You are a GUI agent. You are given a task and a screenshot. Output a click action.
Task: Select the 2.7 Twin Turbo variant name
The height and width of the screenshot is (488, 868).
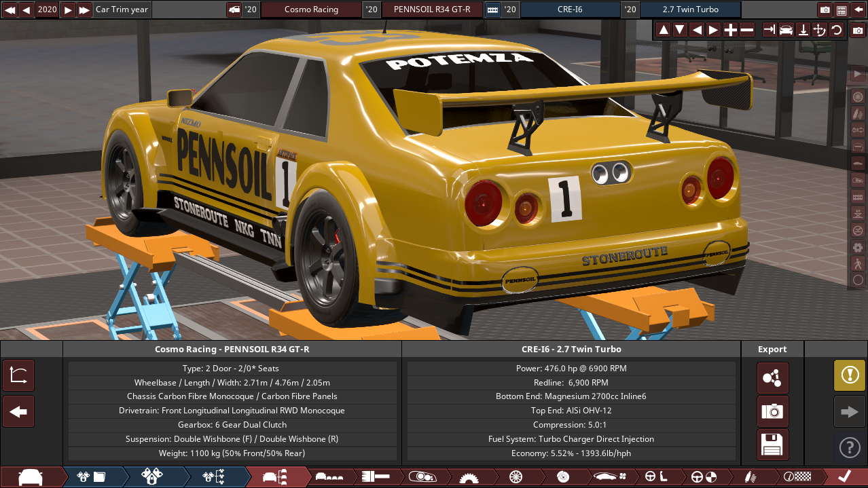[x=691, y=10]
